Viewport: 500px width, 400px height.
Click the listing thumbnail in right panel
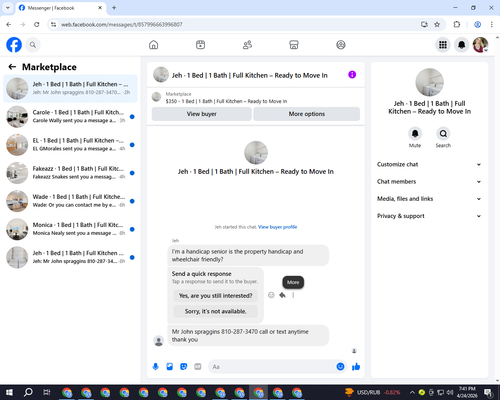(429, 82)
